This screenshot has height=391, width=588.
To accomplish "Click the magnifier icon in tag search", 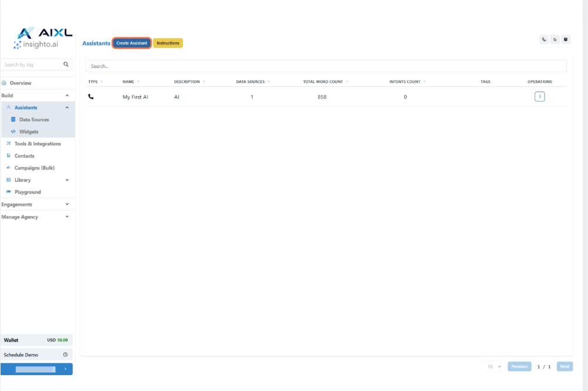I will coord(66,64).
